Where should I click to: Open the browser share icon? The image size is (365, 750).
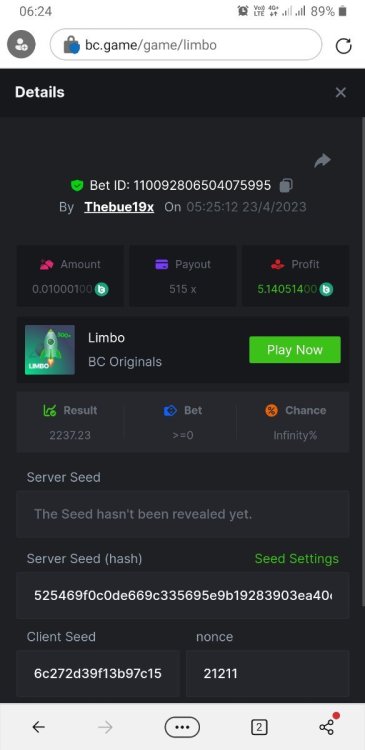click(328, 725)
